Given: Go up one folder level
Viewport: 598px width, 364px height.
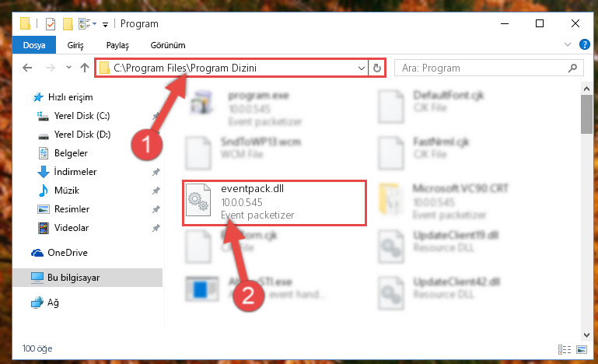Looking at the screenshot, I should point(85,68).
